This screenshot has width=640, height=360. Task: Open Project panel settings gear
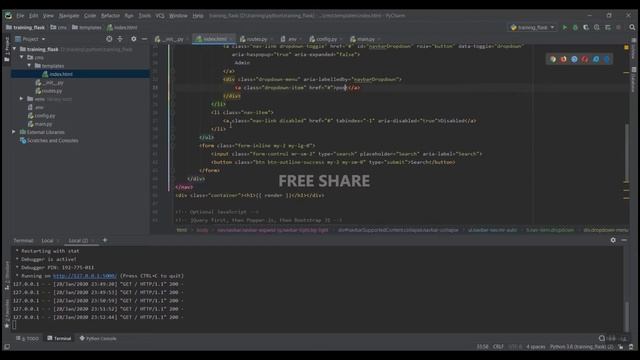(x=133, y=39)
